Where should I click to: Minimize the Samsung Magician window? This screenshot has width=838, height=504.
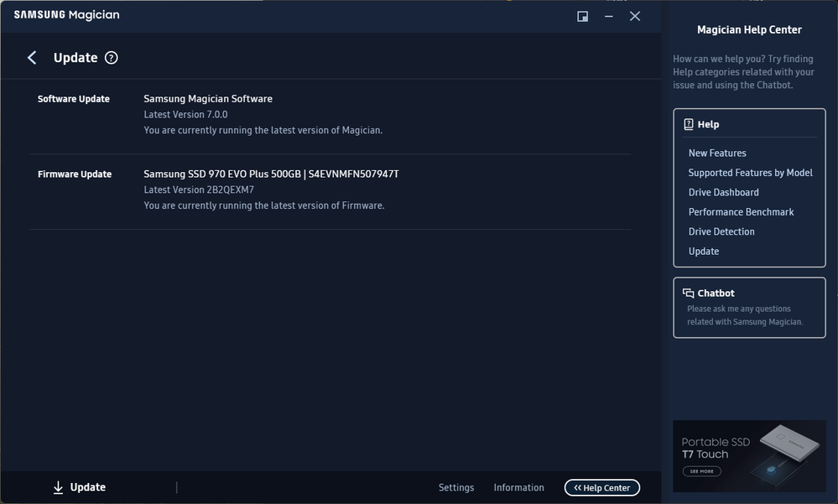tap(609, 17)
